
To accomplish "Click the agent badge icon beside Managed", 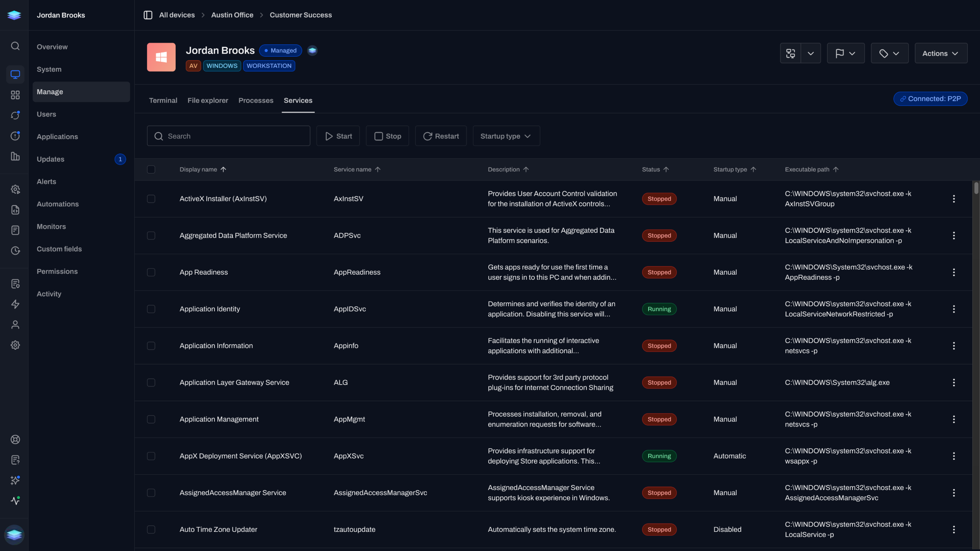I will [312, 50].
